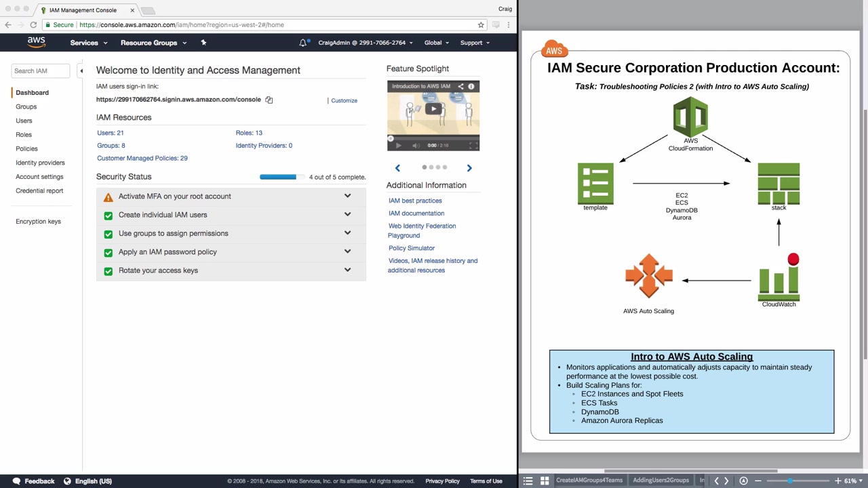The width and height of the screenshot is (868, 488).
Task: Open the CreateIAMGroups4Teams slide tab
Action: point(589,481)
